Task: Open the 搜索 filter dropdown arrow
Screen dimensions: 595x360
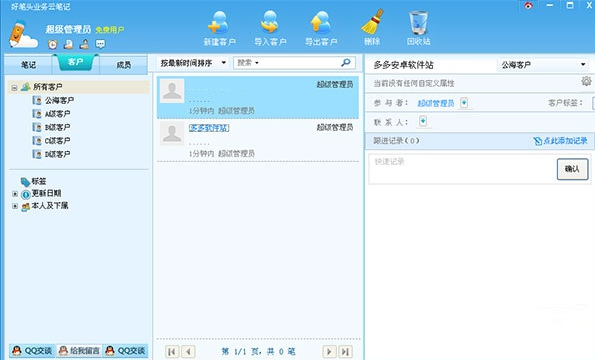Action: tap(257, 63)
